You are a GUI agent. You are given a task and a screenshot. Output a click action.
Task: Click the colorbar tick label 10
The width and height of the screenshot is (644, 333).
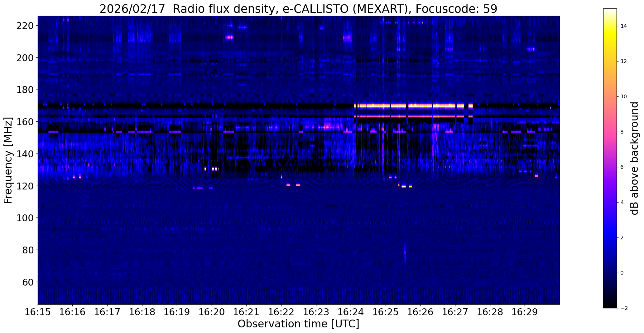coord(624,97)
